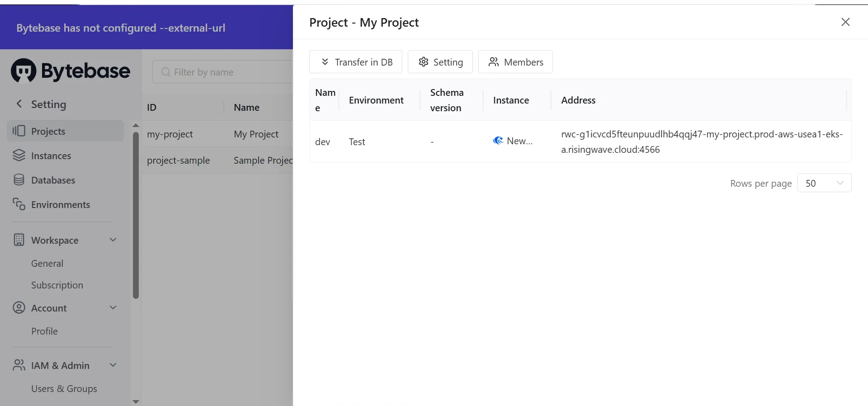Click the Test environment cell

357,142
